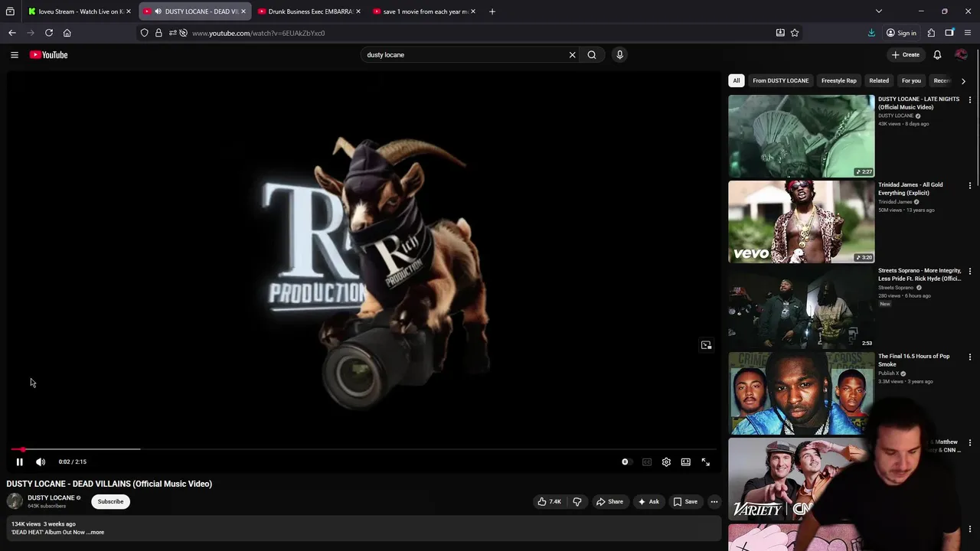Select the All filter chip

point(736,80)
